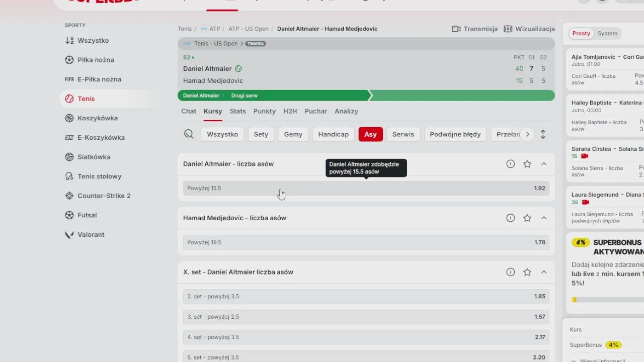Viewport: 644px width, 362px height.
Task: Filter markets by Gemy
Action: tap(293, 134)
